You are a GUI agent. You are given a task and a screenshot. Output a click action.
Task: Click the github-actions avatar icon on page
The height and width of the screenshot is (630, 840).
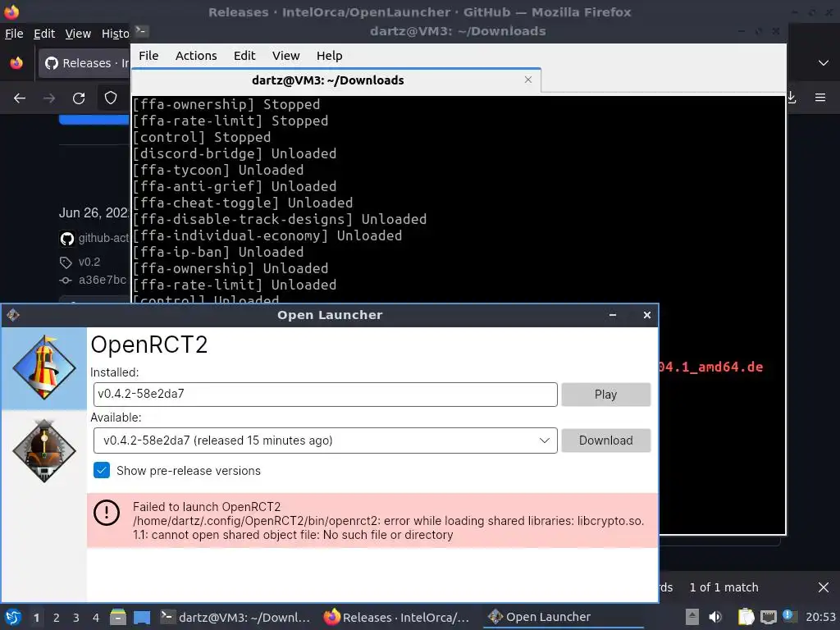(x=67, y=239)
